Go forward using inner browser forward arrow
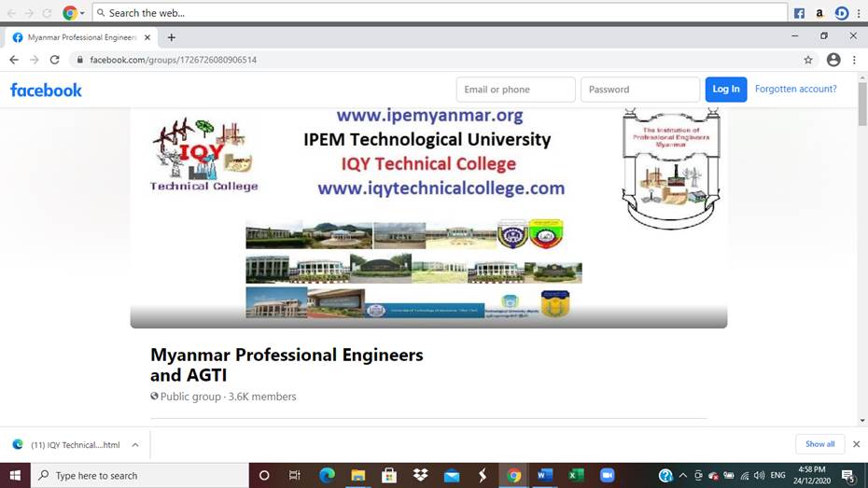The image size is (868, 488). click(x=35, y=60)
